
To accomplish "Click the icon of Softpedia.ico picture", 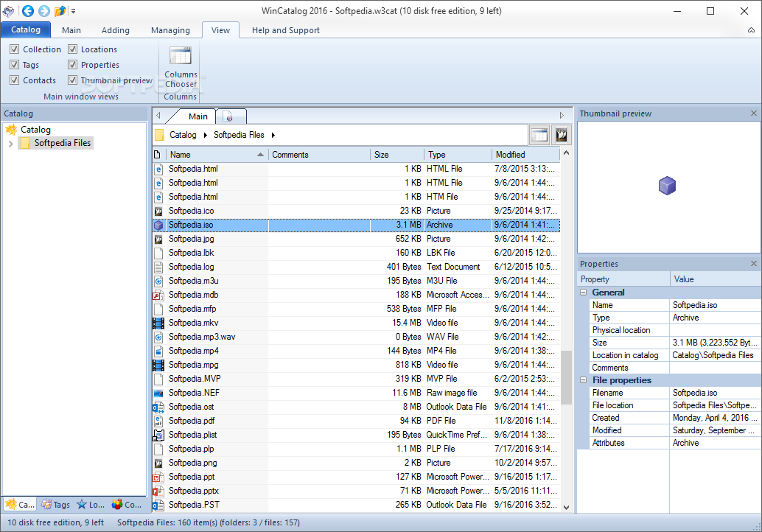I will coord(158,211).
